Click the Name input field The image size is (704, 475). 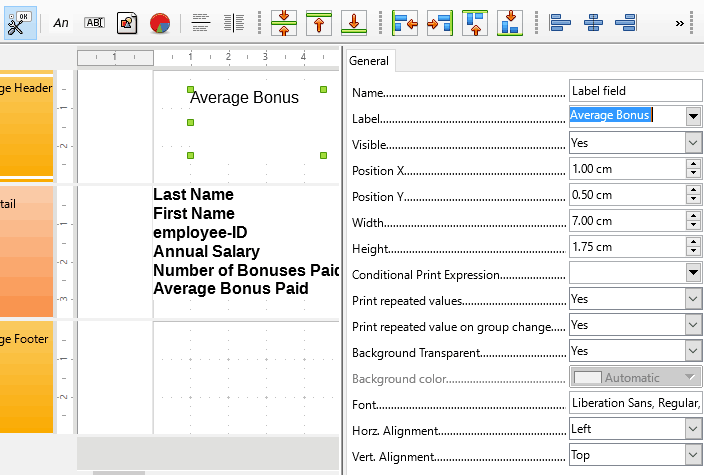click(x=635, y=91)
